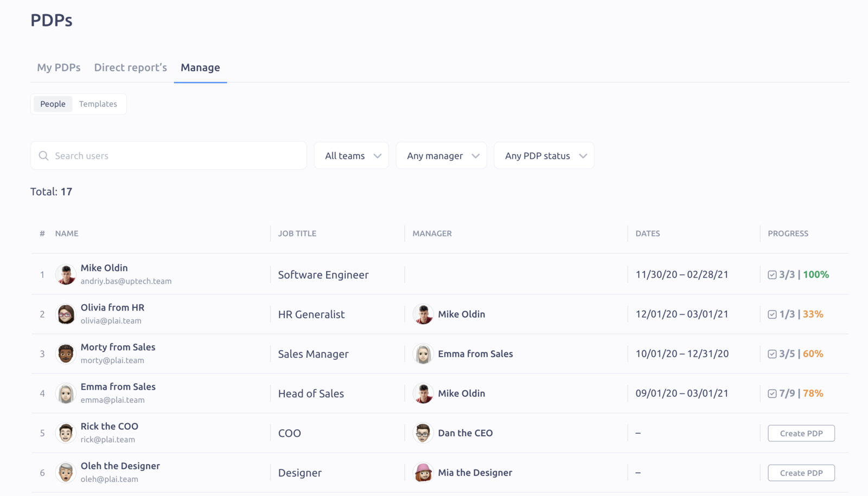Click the checkmark progress icon in Mike Oldin's row
Screen dimensions: 868x496
click(772, 274)
